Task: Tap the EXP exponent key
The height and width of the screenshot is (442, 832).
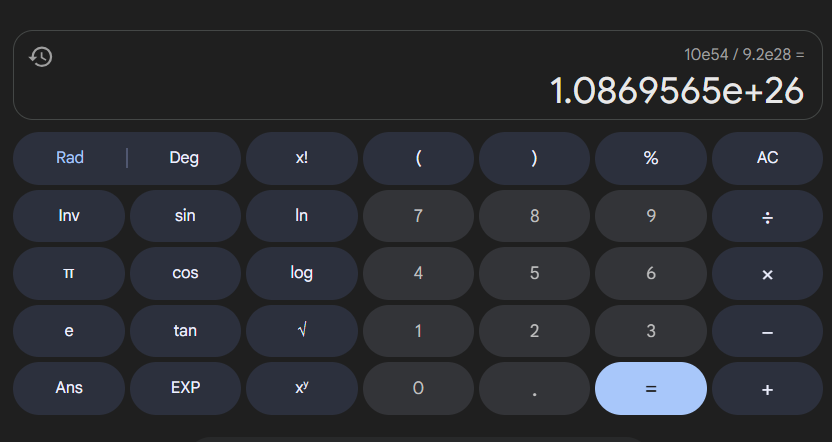Action: point(185,388)
